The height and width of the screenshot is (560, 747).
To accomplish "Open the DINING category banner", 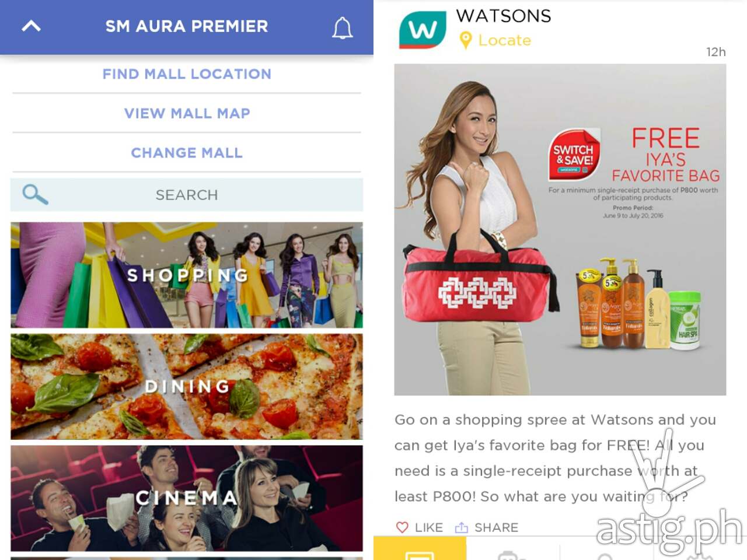I will click(x=187, y=386).
